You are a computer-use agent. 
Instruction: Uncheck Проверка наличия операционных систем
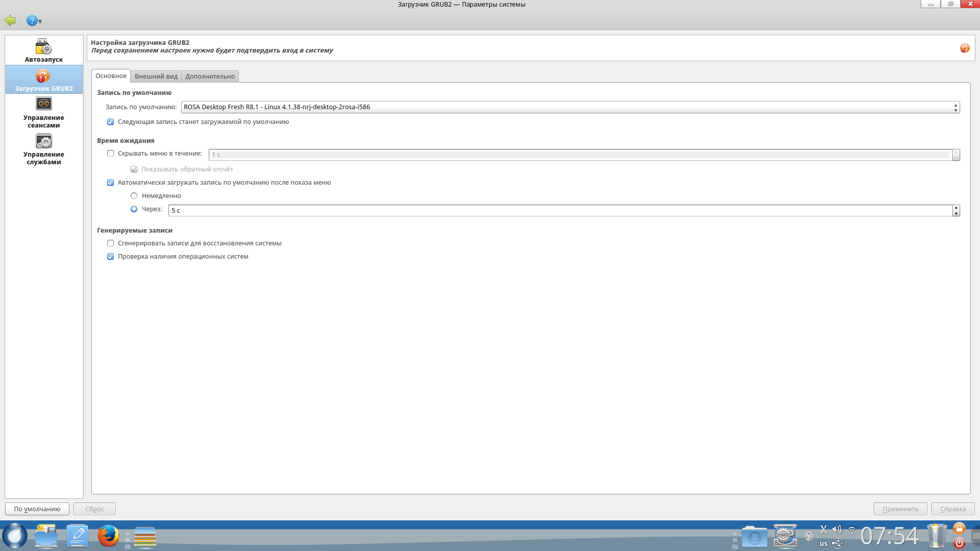pos(110,257)
